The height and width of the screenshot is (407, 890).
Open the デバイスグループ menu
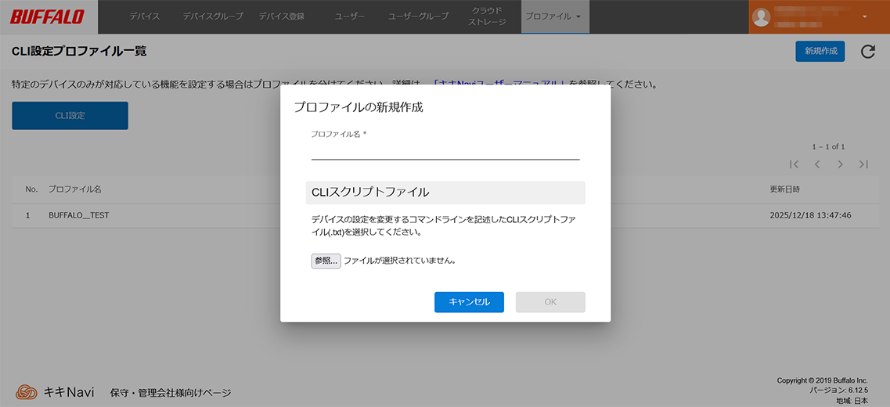click(x=212, y=17)
